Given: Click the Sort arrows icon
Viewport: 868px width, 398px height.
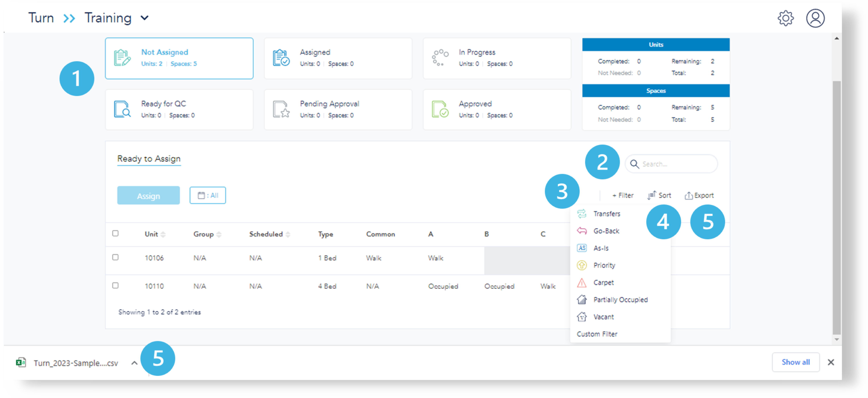Looking at the screenshot, I should tap(652, 195).
